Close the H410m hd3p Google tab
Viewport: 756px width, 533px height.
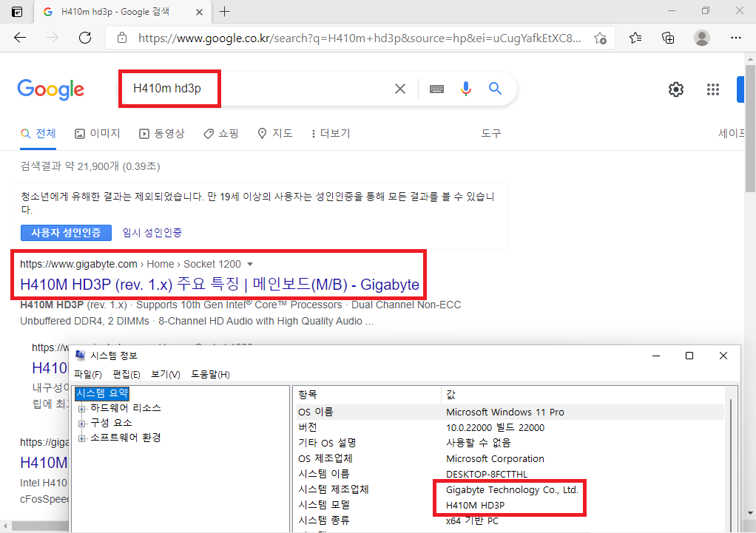199,12
